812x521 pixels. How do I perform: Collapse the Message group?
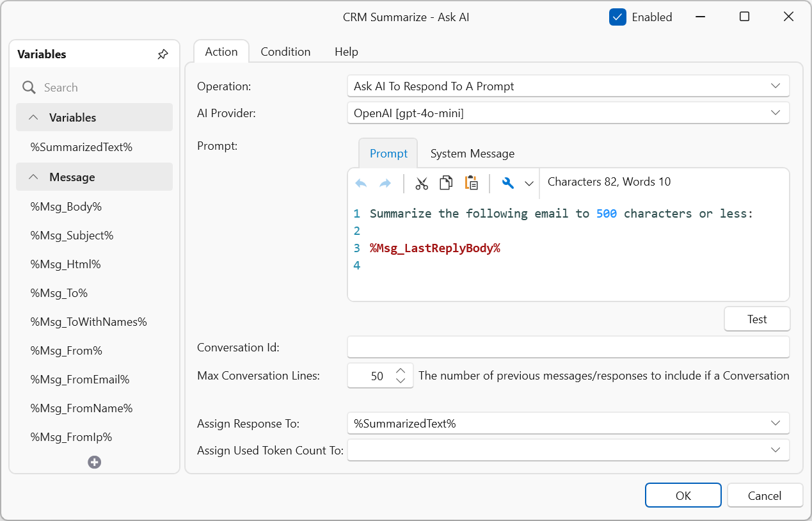34,177
